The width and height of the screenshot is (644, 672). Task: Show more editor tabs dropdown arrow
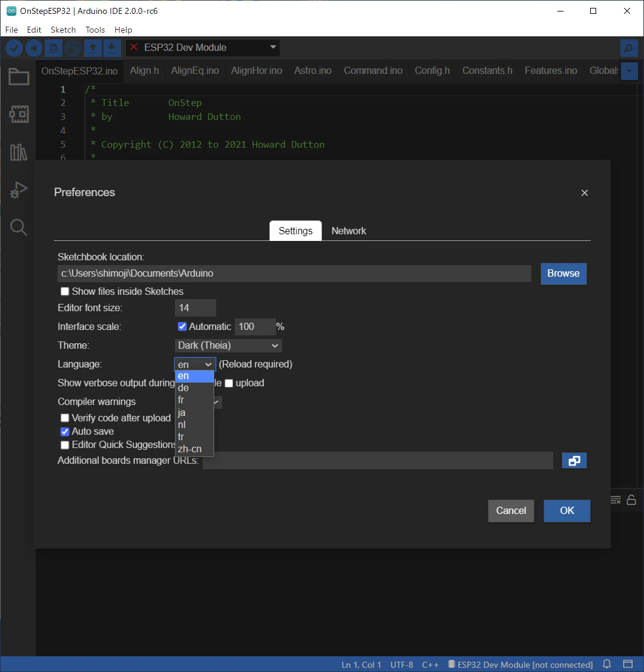click(x=629, y=71)
